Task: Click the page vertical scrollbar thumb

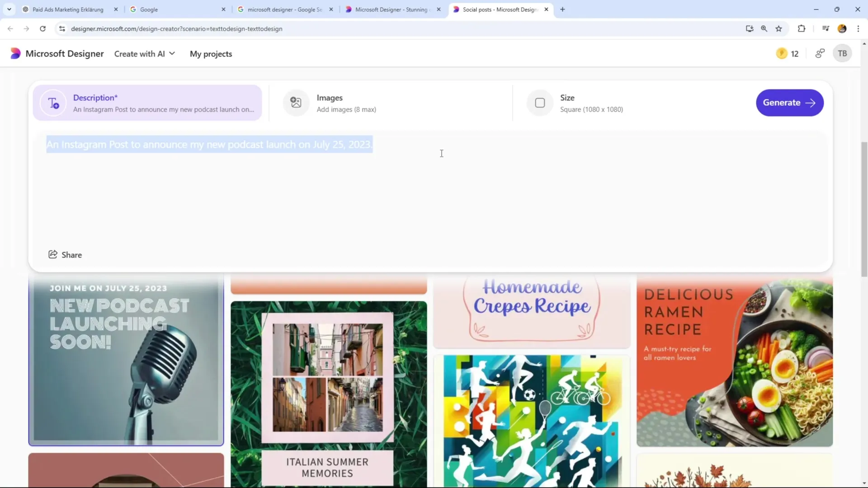Action: (864, 209)
